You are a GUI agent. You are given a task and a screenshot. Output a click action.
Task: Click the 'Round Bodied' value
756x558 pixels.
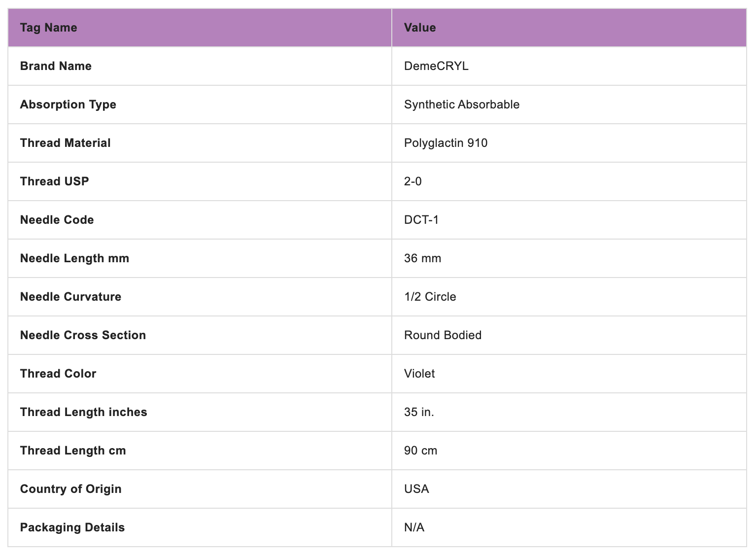443,335
